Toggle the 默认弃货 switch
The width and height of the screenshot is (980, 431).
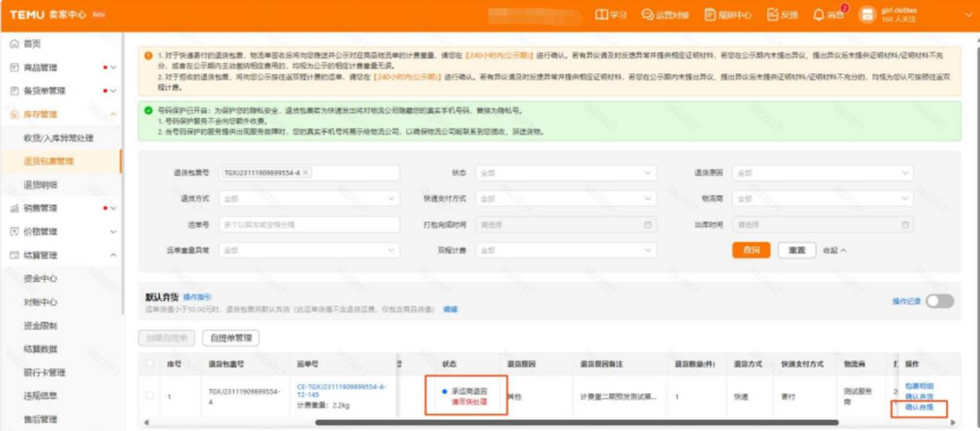click(x=939, y=301)
